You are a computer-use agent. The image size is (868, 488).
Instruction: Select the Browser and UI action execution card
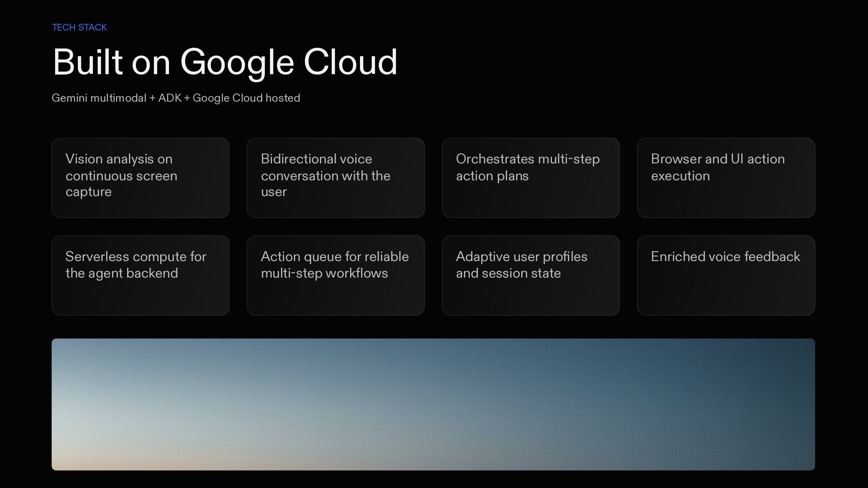click(x=726, y=178)
